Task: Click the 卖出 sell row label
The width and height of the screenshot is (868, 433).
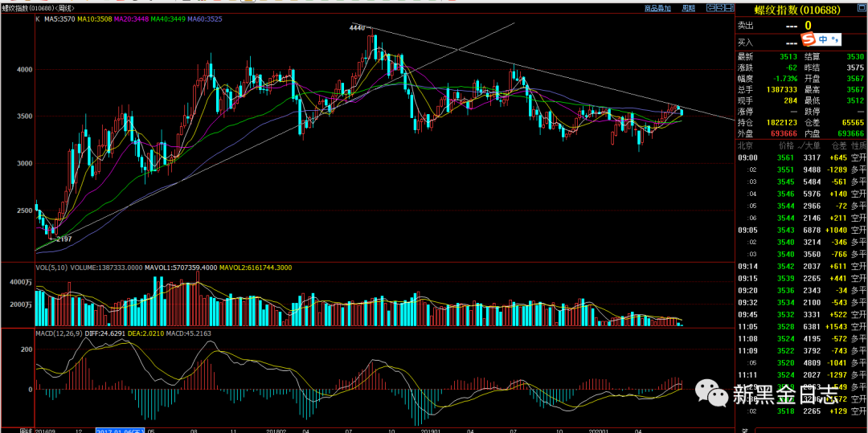Action: click(745, 26)
